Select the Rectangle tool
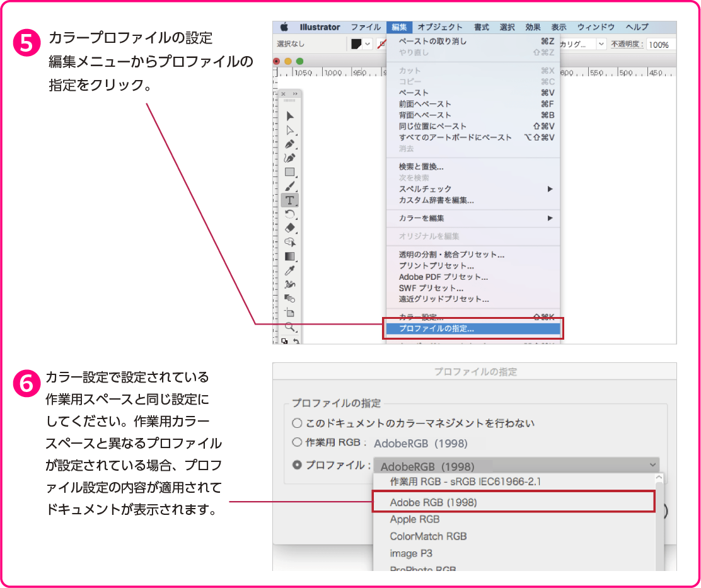 (290, 172)
